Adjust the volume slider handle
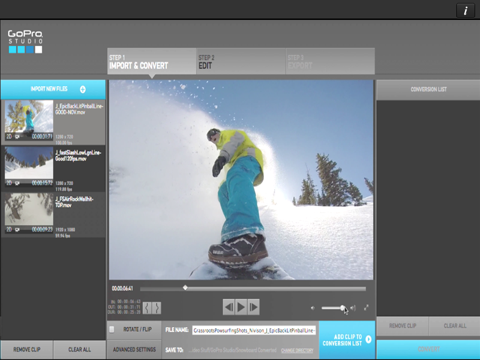Viewport: 480px width, 360px height. click(x=343, y=308)
